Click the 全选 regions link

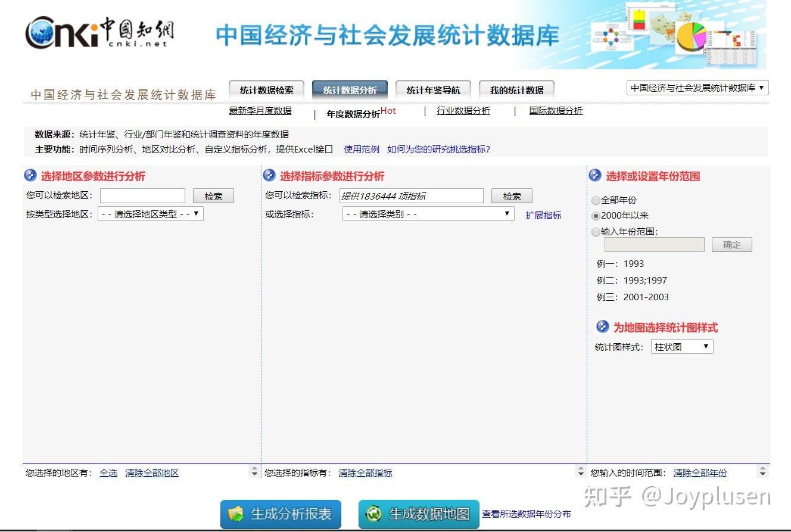point(108,473)
